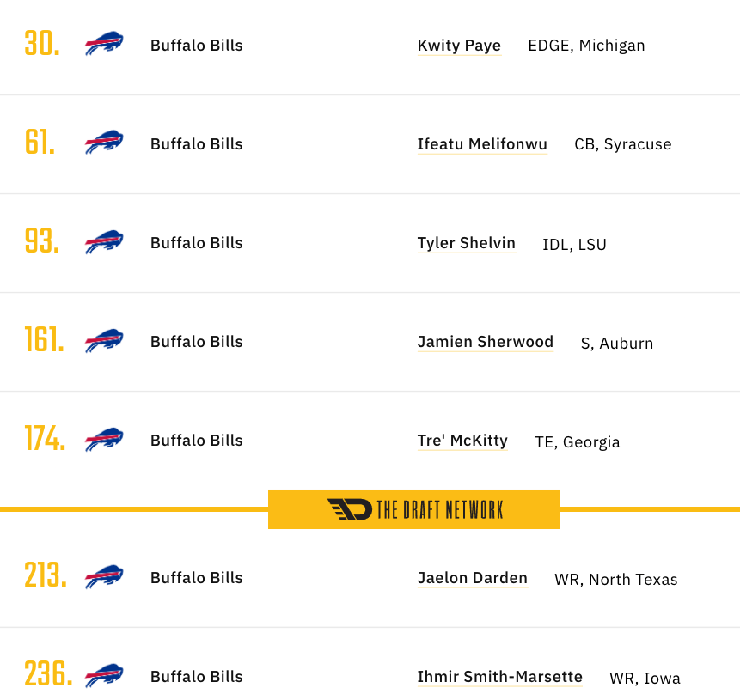This screenshot has height=700, width=740.
Task: Click Buffalo Bills team name at pick 93
Action: [x=196, y=243]
